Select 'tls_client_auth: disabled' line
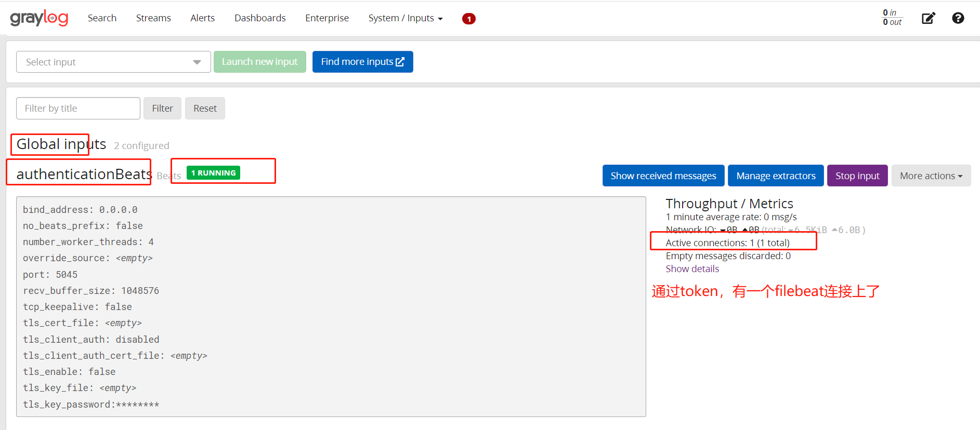The image size is (980, 430). (x=91, y=339)
